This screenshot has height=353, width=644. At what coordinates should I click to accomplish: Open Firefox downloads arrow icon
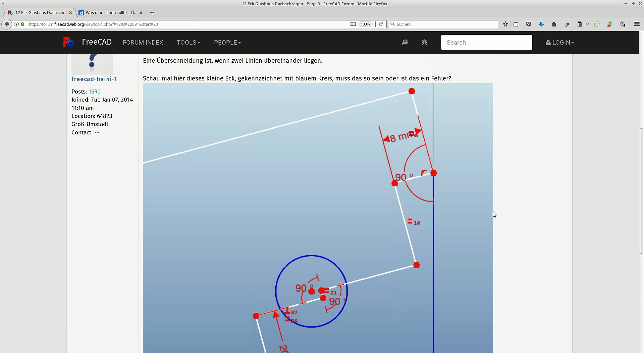click(541, 24)
